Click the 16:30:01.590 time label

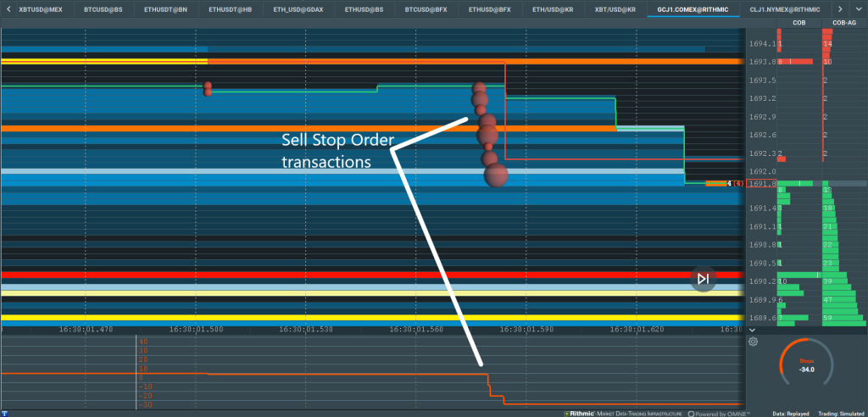[x=527, y=330]
